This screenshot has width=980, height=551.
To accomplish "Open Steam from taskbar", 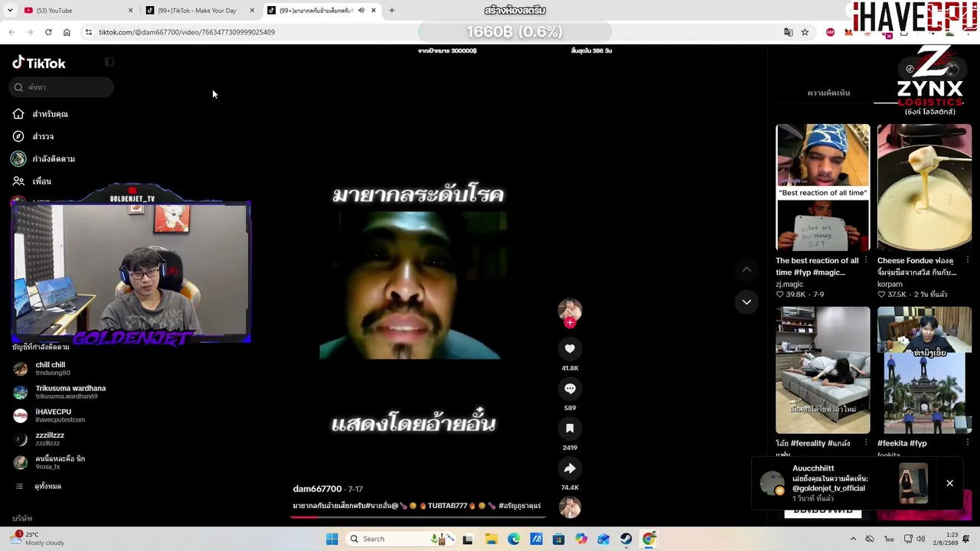I will [626, 539].
